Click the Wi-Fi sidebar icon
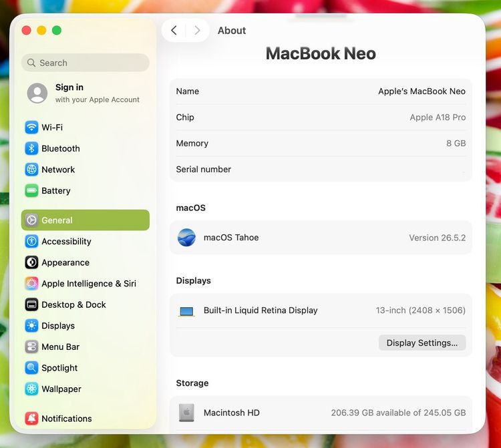The width and height of the screenshot is (501, 448). [31, 128]
